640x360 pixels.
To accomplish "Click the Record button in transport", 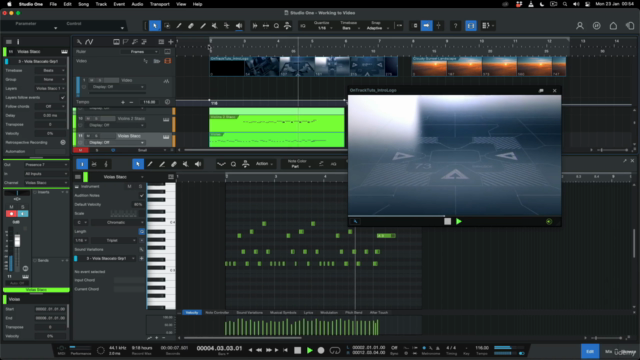I will [321, 350].
